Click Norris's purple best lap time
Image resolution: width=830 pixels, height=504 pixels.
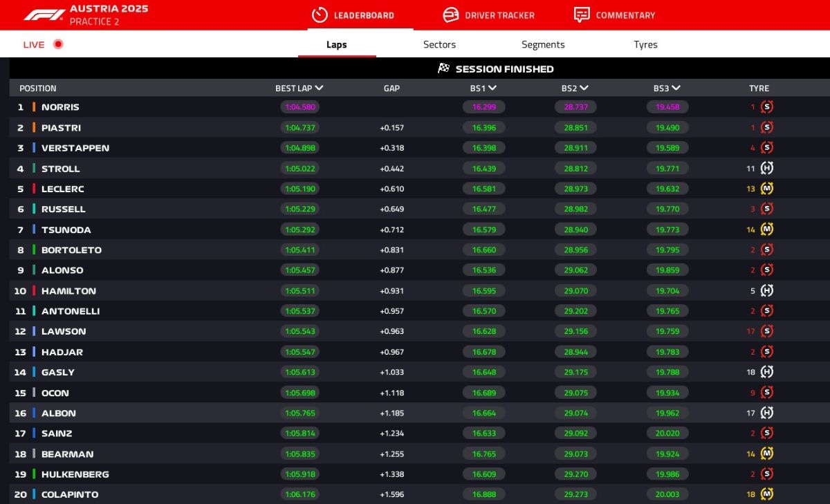[x=299, y=107]
